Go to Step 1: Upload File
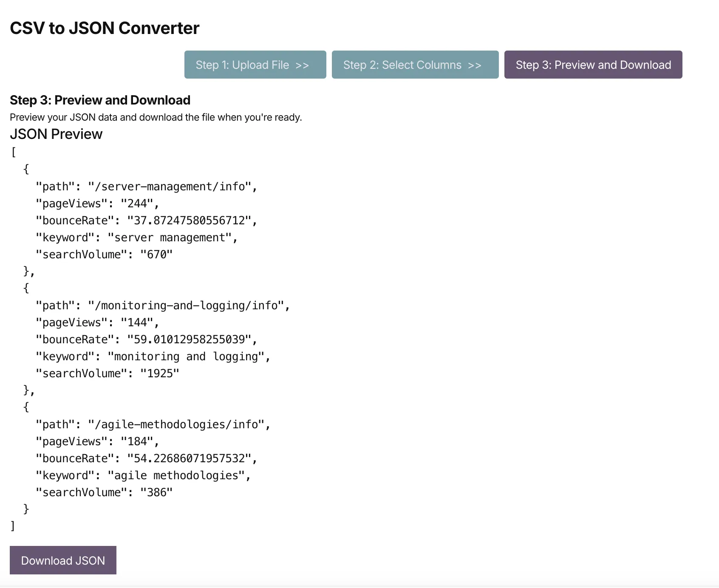Viewport: 719px width, 588px height. click(255, 65)
